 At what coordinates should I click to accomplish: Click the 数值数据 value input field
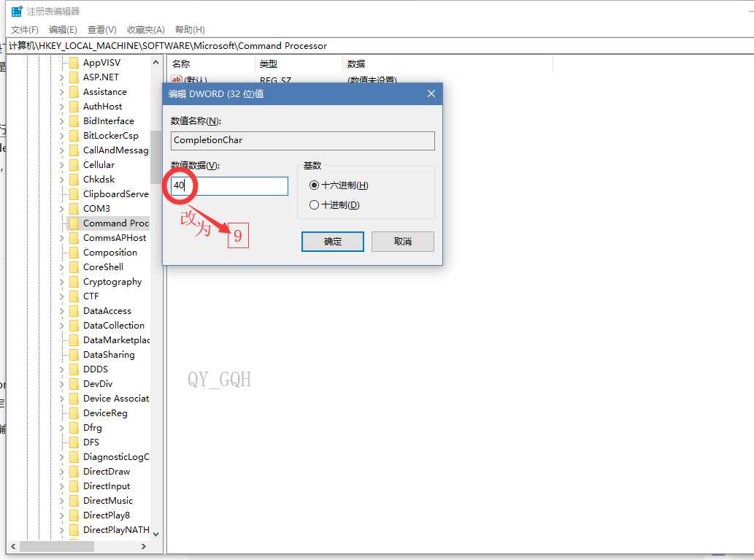229,185
